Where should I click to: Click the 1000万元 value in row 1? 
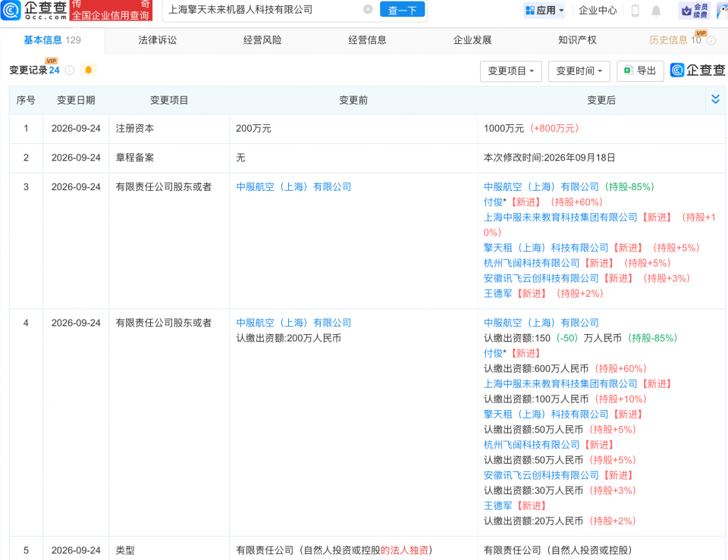pyautogui.click(x=504, y=129)
